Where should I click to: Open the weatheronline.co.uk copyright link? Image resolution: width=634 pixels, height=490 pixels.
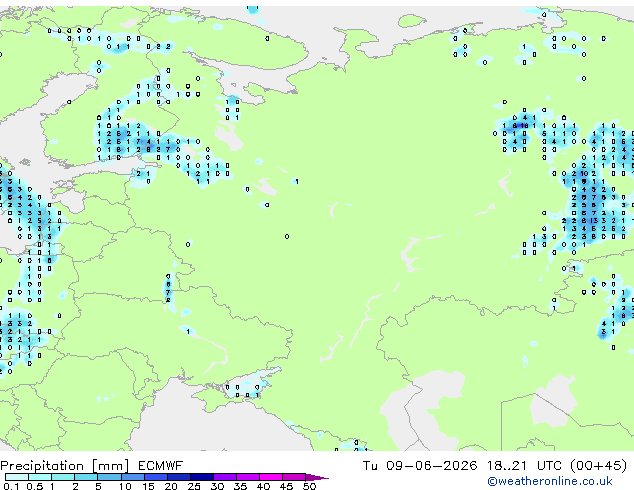[549, 481]
